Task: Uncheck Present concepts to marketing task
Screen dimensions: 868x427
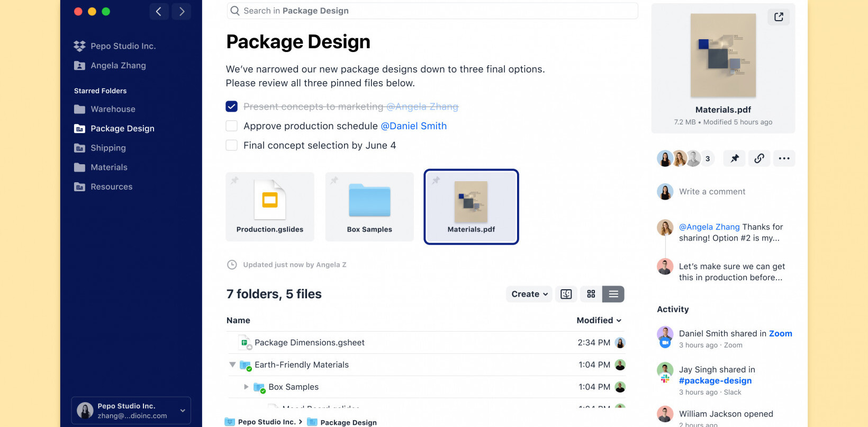Action: tap(232, 106)
